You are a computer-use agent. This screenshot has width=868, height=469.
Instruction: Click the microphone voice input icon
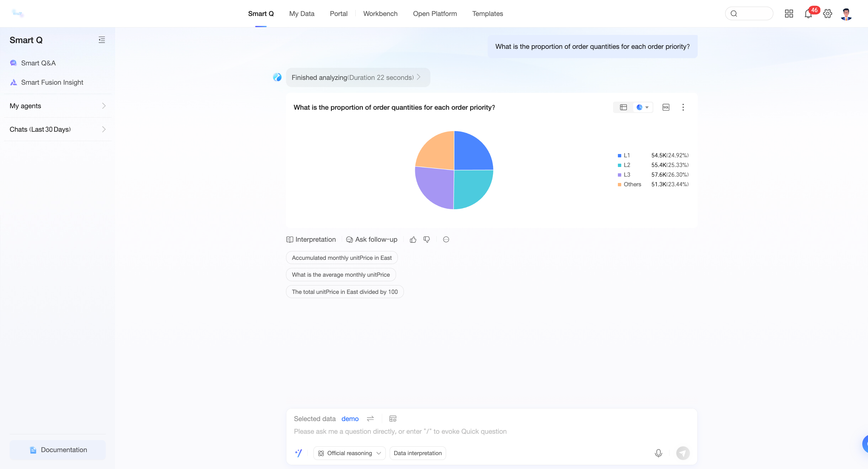tap(658, 453)
